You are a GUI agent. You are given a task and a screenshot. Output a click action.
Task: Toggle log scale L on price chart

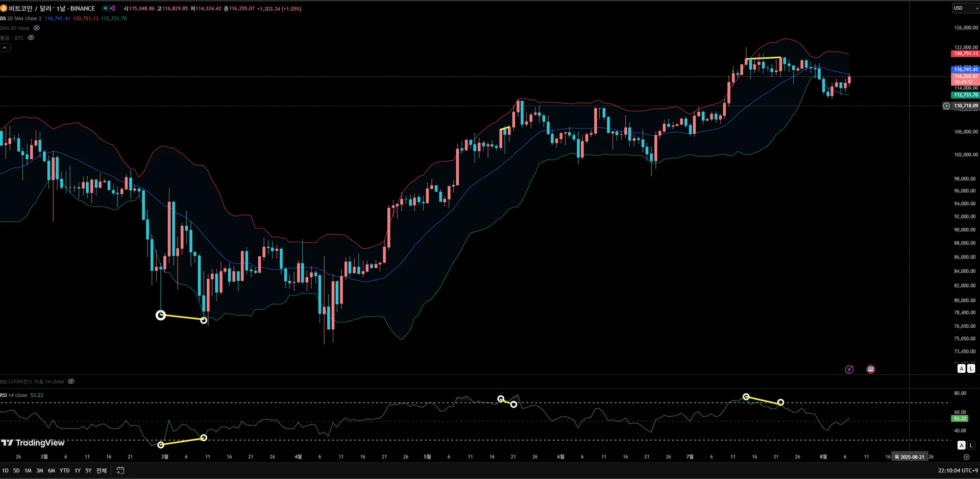tap(971, 368)
